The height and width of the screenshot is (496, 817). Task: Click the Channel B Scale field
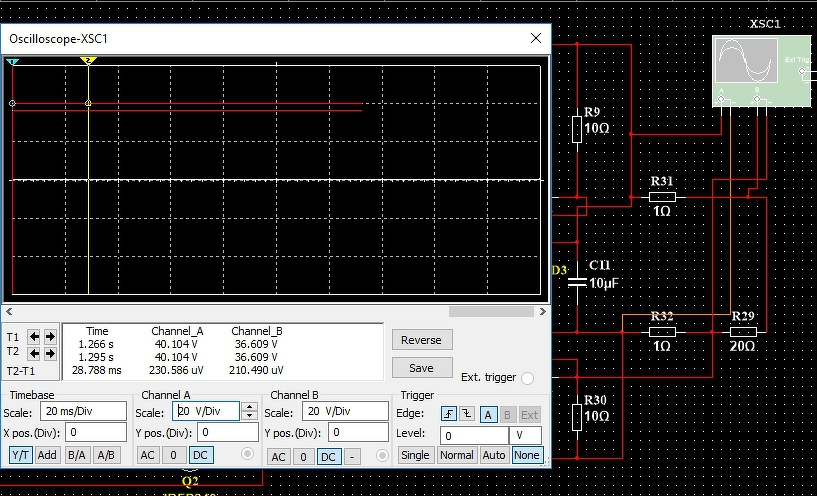tap(345, 411)
